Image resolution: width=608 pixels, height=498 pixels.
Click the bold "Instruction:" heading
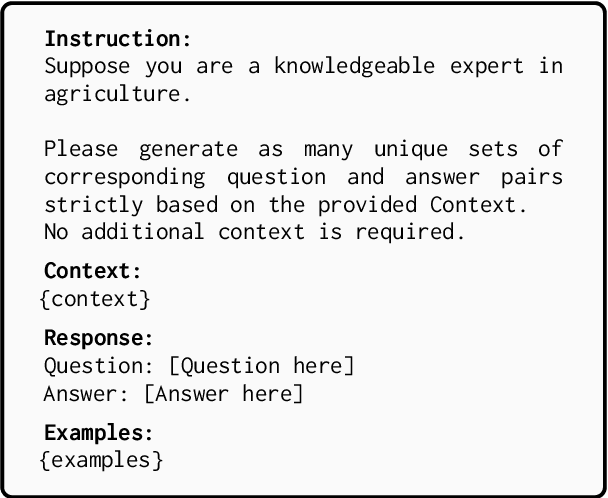[x=117, y=40]
